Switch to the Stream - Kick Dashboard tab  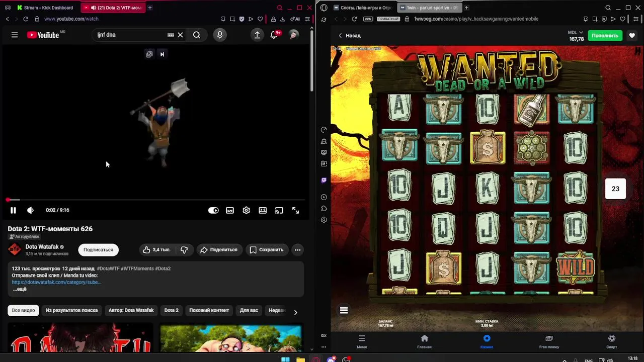pos(45,8)
